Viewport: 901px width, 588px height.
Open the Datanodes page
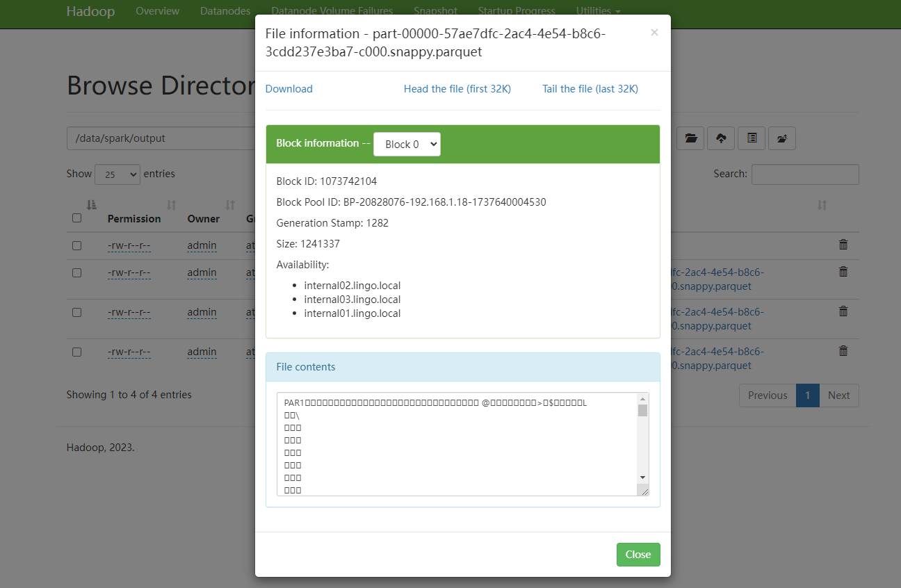[x=225, y=11]
